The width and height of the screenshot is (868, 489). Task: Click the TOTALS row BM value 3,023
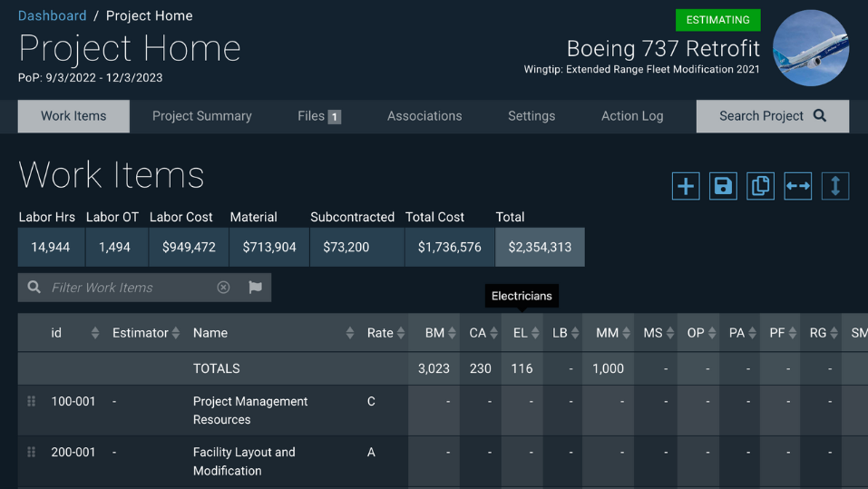(434, 369)
